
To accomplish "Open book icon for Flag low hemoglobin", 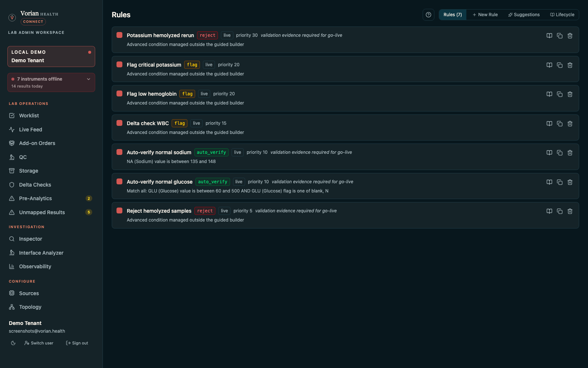I will pos(549,94).
